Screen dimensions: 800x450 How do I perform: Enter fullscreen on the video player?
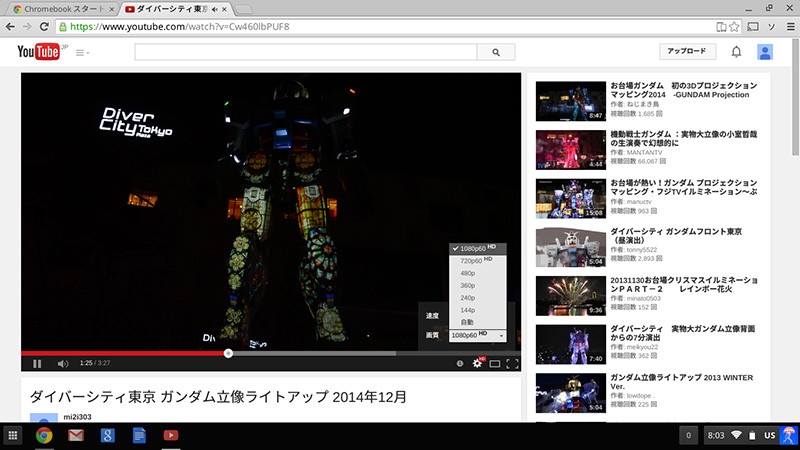click(x=512, y=363)
